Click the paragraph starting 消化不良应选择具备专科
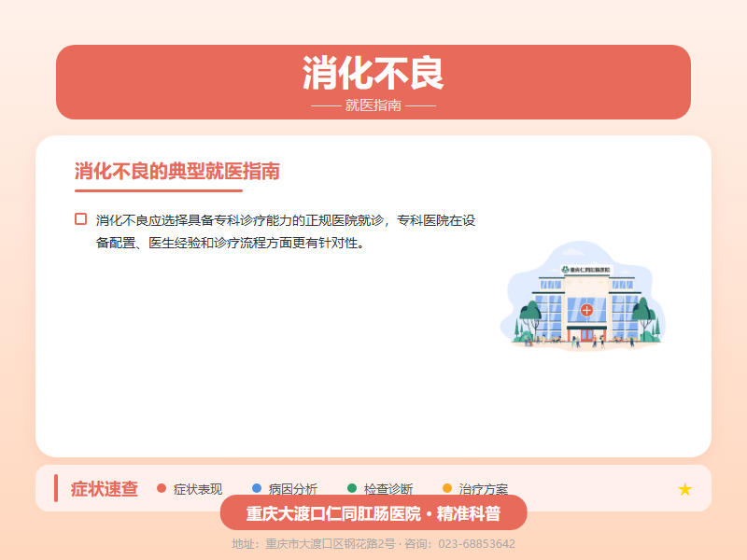Image resolution: width=747 pixels, height=560 pixels. coord(286,231)
